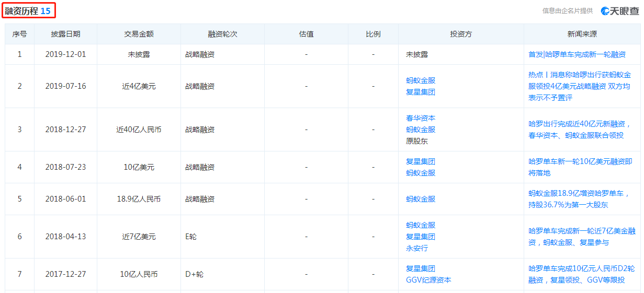Click the amount cell 10亿人民币
The height and width of the screenshot is (293, 644).
click(x=139, y=274)
